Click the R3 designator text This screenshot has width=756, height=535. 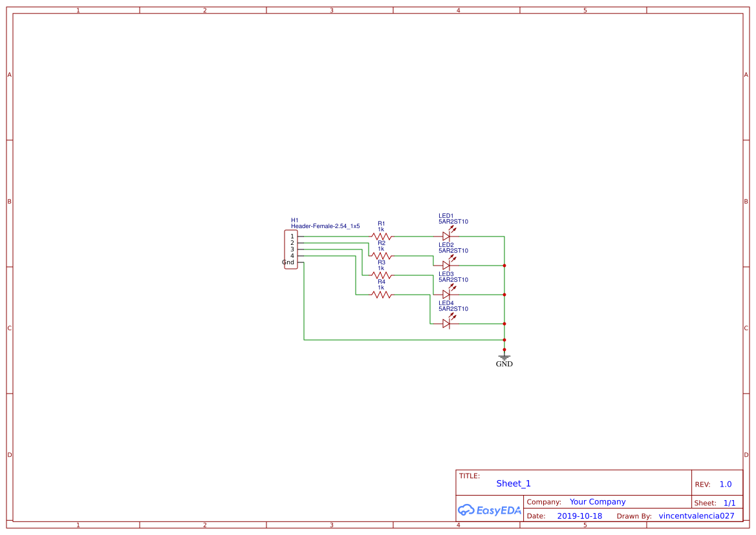382,262
